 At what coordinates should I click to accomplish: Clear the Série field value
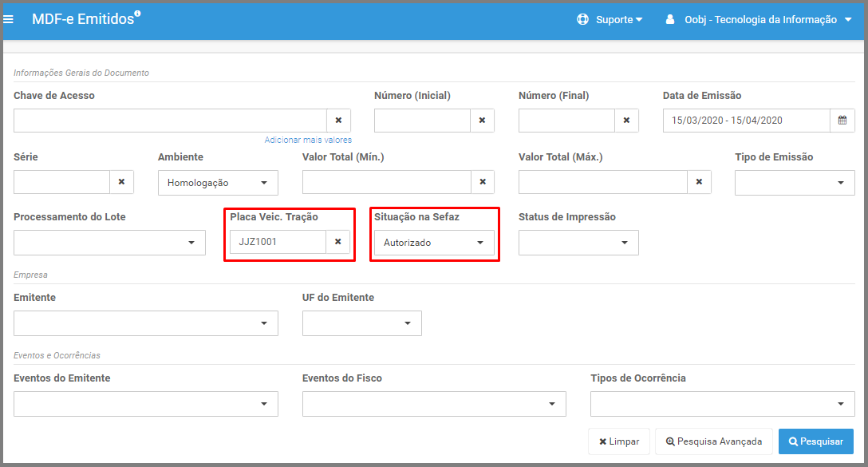[x=122, y=182]
